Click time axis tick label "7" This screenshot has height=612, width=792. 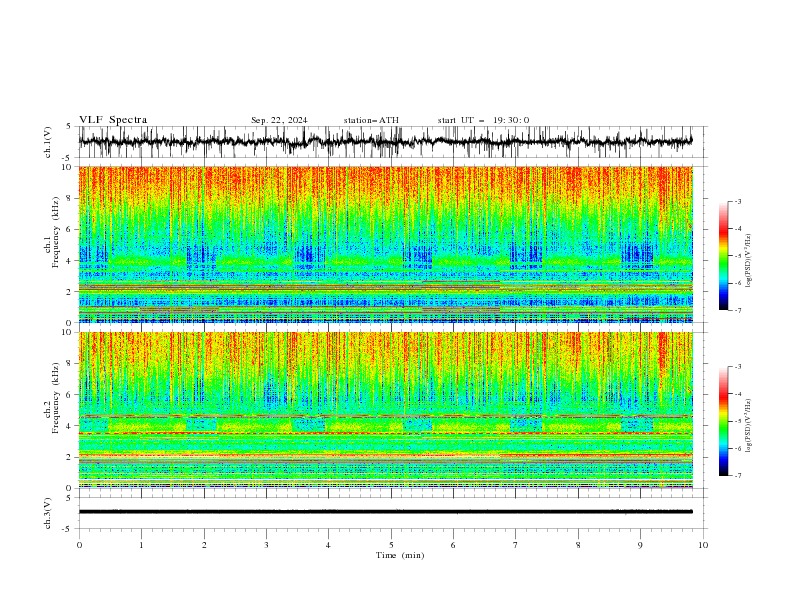click(x=516, y=545)
